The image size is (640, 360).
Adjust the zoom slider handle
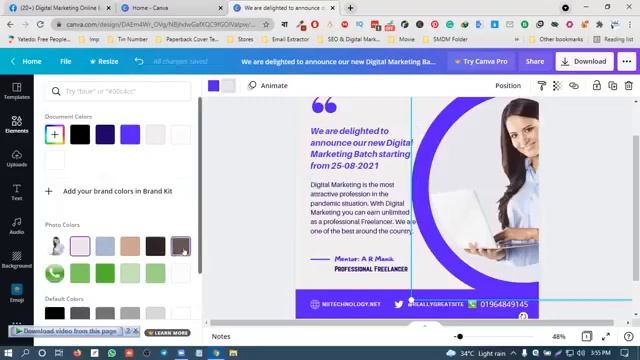point(460,336)
